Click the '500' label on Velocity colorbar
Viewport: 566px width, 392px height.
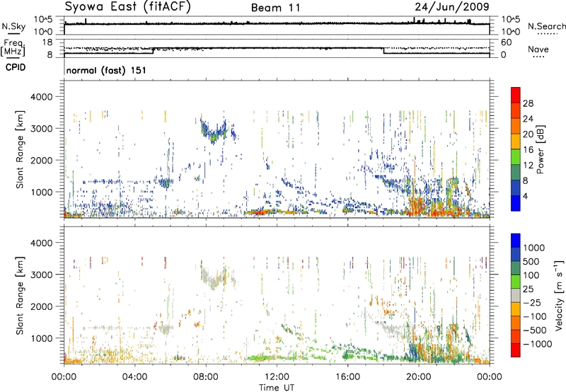click(531, 262)
